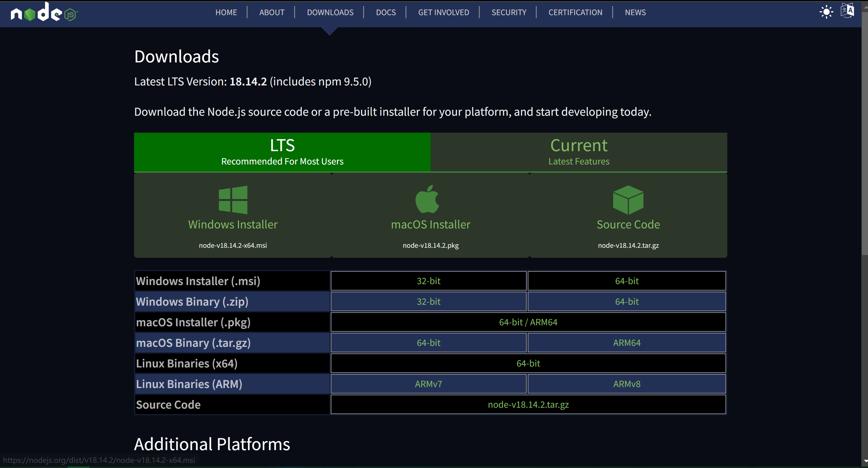868x468 pixels.
Task: Click Linux Binaries ARMv7 link
Action: [429, 384]
